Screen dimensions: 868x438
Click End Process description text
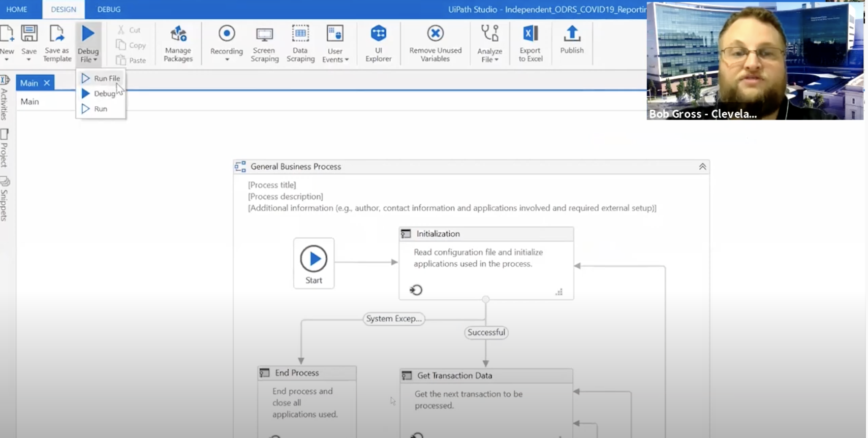[305, 402]
